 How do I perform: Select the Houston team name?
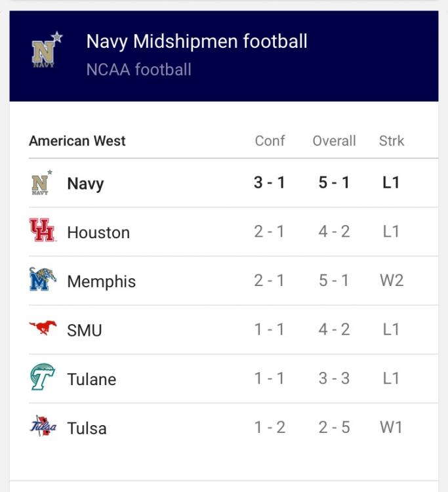click(x=98, y=232)
